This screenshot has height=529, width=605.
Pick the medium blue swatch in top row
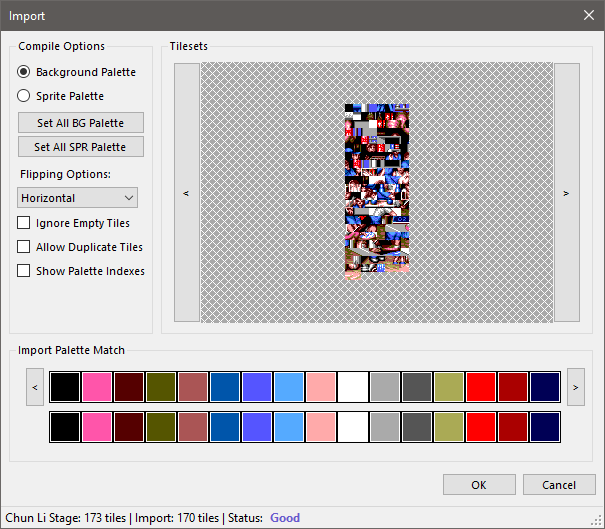(225, 387)
